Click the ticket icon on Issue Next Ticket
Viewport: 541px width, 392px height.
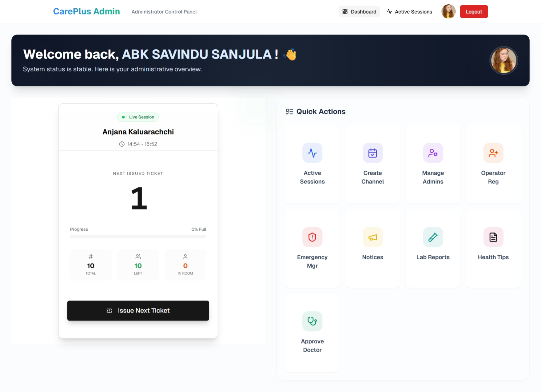point(109,311)
